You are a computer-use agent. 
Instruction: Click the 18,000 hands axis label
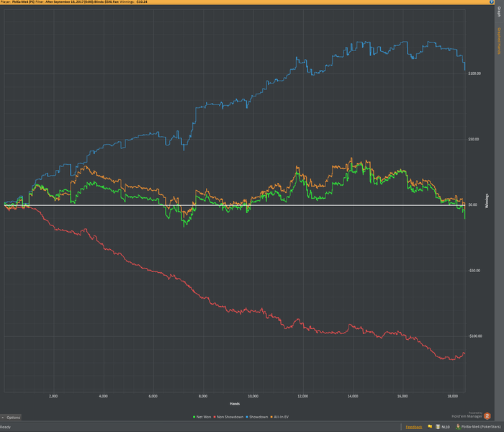(453, 396)
